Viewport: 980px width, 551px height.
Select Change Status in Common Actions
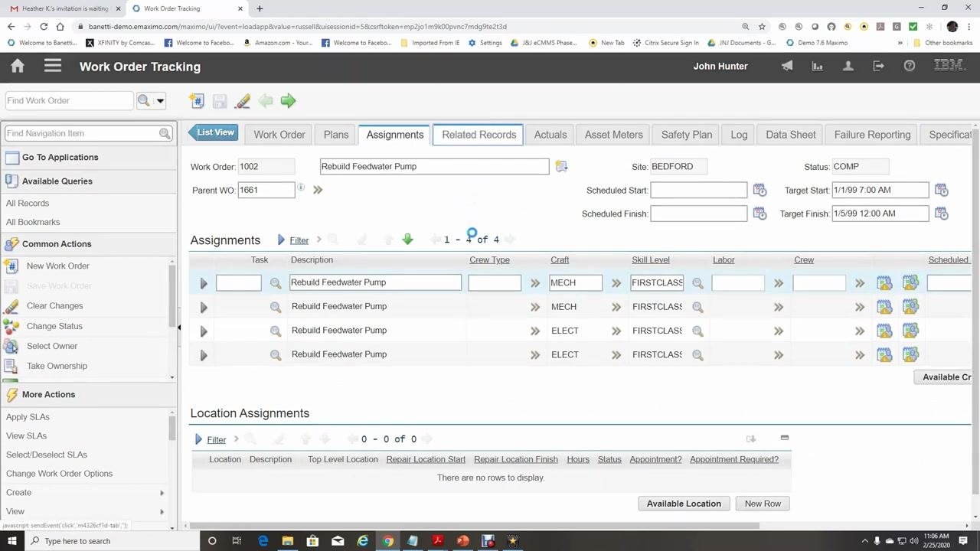pos(54,326)
